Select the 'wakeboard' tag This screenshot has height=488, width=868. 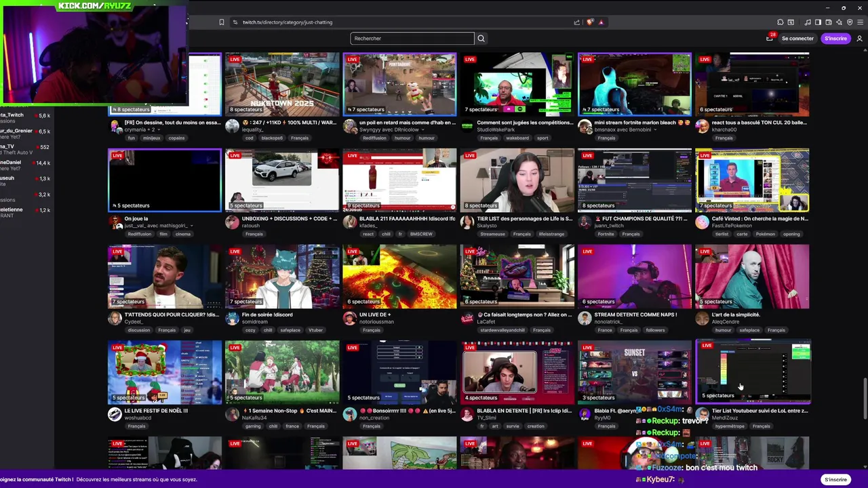[517, 138]
